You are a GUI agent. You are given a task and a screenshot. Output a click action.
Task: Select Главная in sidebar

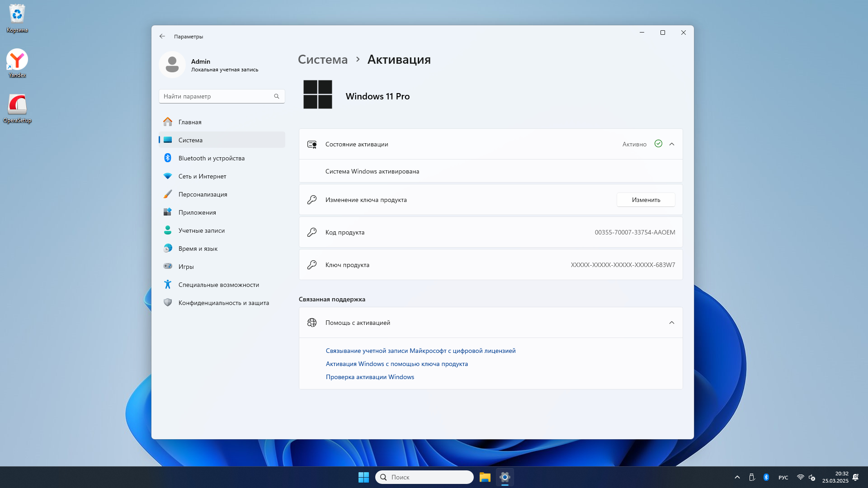coord(190,122)
